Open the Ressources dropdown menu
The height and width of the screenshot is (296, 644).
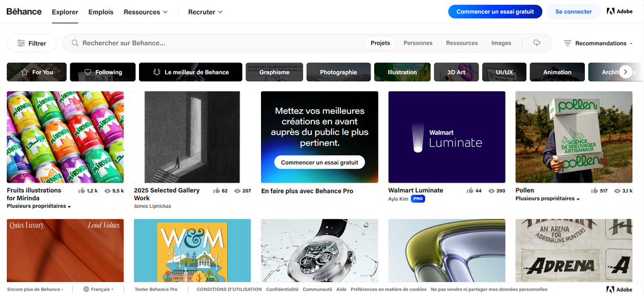coord(145,12)
